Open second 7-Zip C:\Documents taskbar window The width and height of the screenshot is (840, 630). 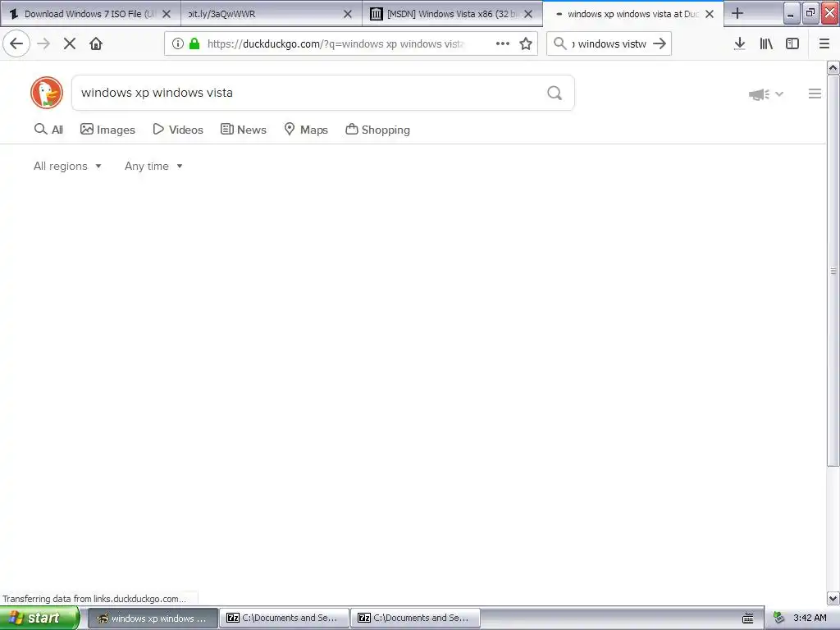click(x=415, y=619)
